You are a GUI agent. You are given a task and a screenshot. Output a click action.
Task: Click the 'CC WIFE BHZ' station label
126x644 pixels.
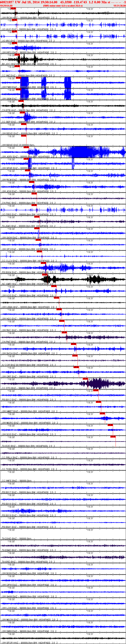9,481
